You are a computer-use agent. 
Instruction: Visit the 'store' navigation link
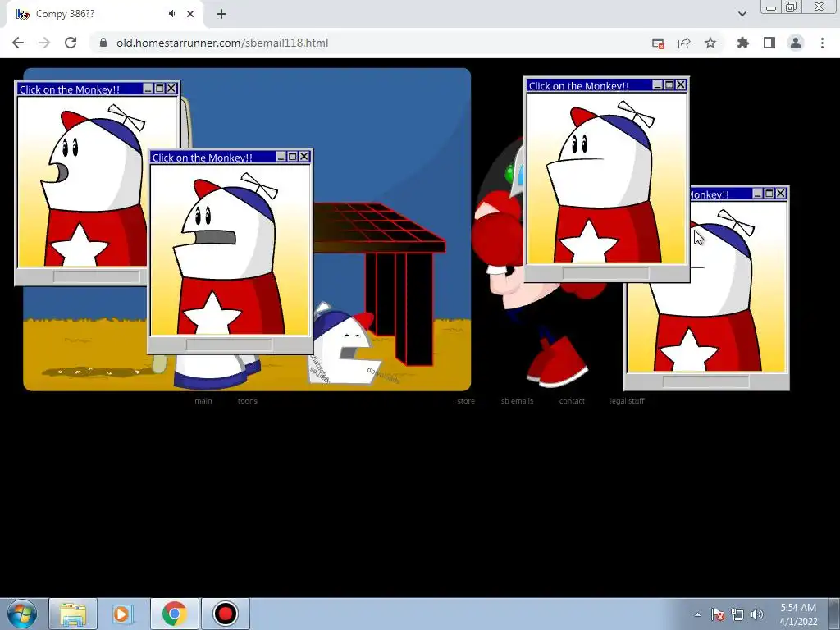coord(466,400)
